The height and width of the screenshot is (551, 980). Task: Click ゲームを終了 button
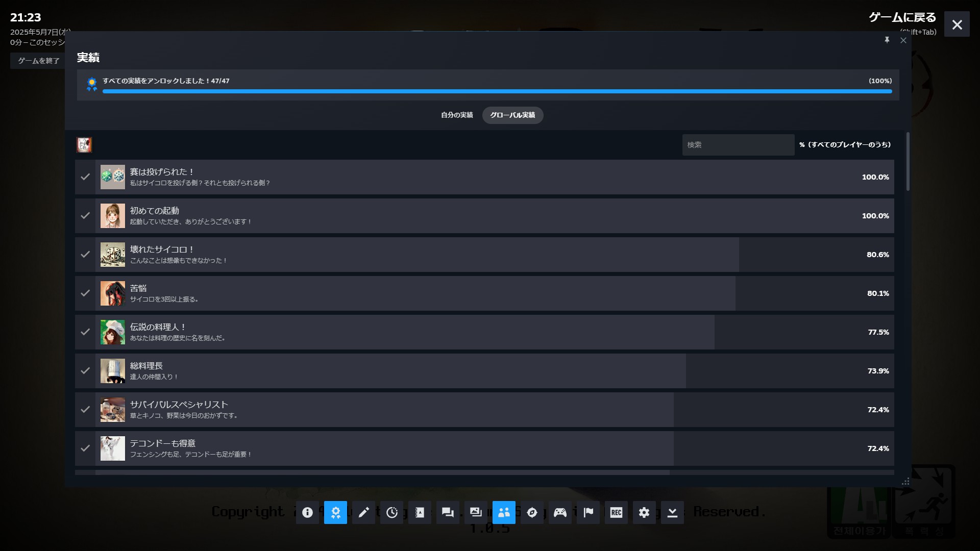click(38, 61)
